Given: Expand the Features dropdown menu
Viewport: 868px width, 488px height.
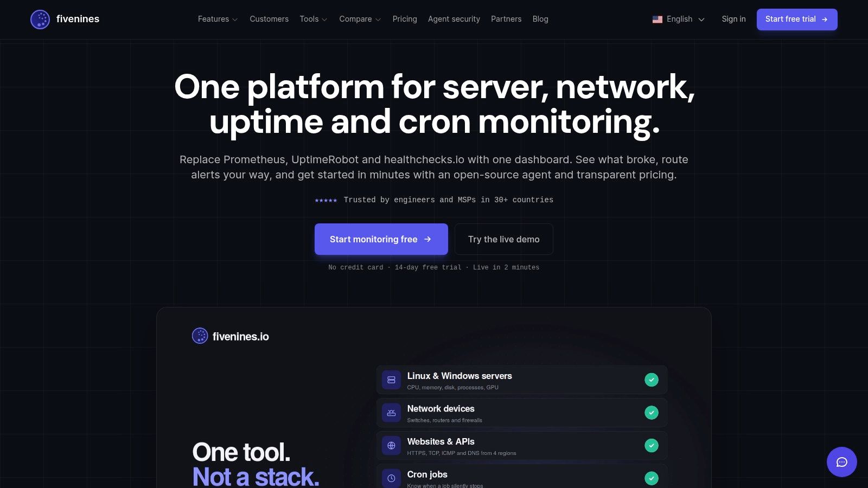Looking at the screenshot, I should tap(218, 19).
